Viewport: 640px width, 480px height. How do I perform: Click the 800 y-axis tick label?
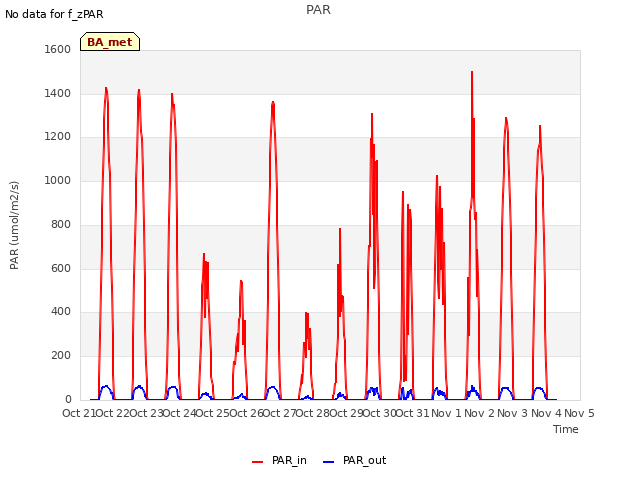(x=61, y=224)
